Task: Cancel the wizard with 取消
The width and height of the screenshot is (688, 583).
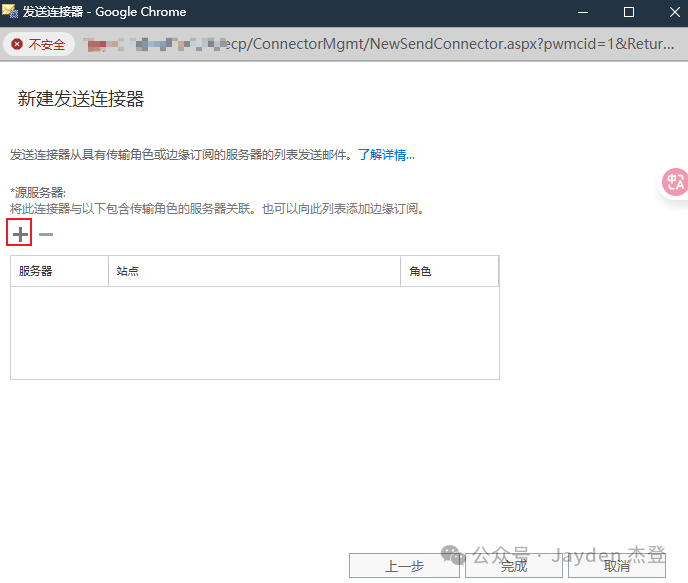Action: click(x=617, y=566)
